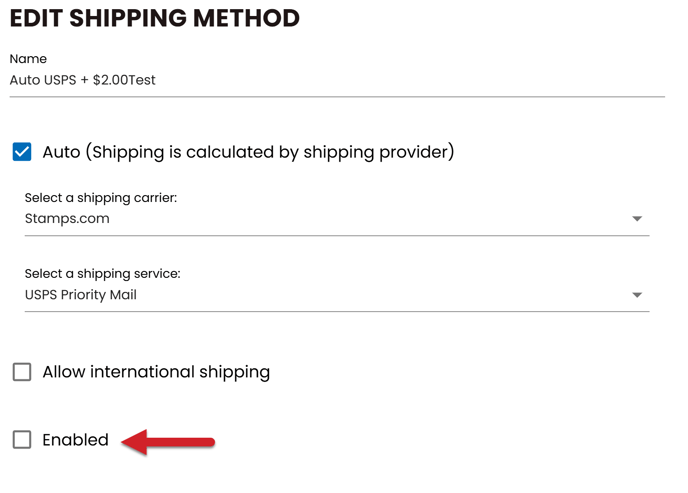This screenshot has height=493, width=688.
Task: Check the Allow international shipping checkbox
Action: (22, 372)
